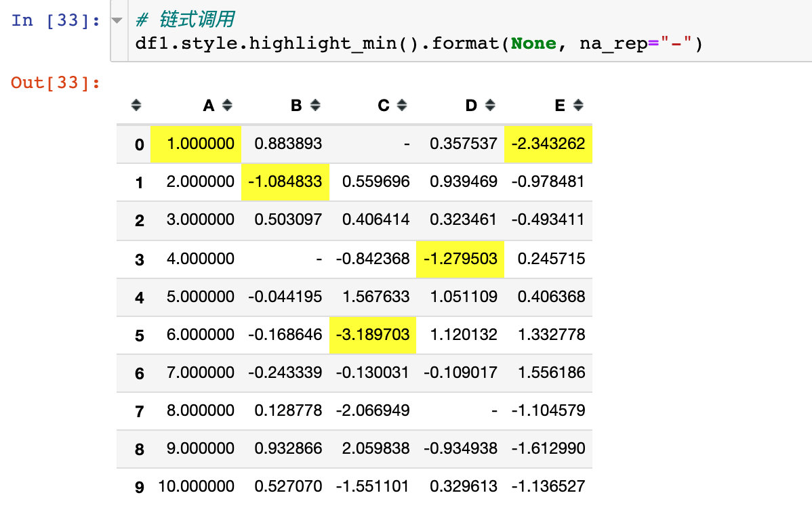This screenshot has height=512, width=812.
Task: Click cell value 1.567633
Action: tap(376, 296)
